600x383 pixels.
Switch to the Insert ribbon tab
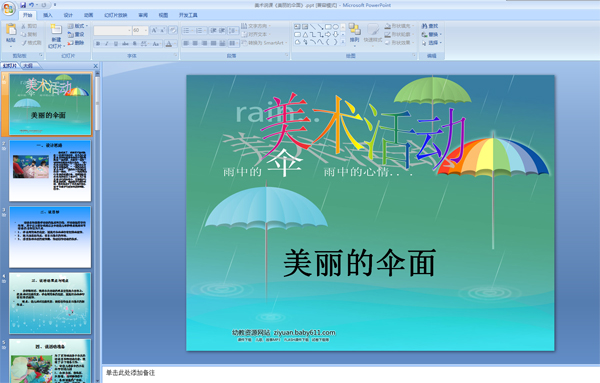[47, 15]
